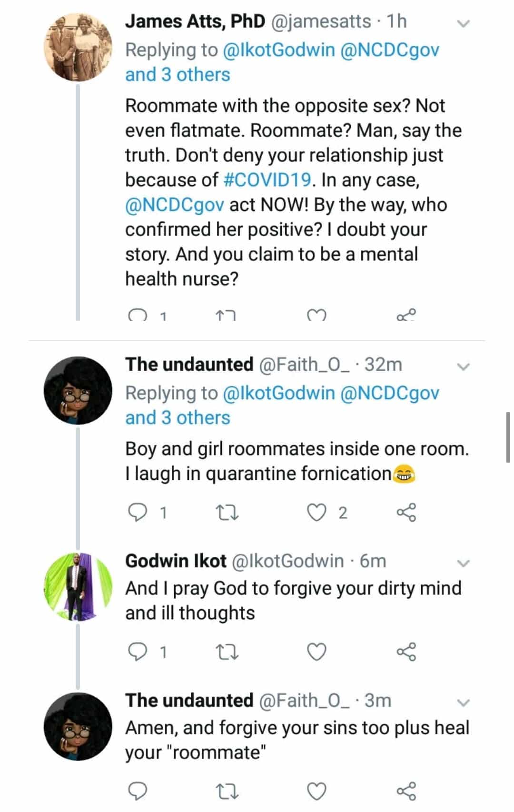Share Godwin Ikot's 6m reply
This screenshot has width=514, height=812.
(x=406, y=652)
